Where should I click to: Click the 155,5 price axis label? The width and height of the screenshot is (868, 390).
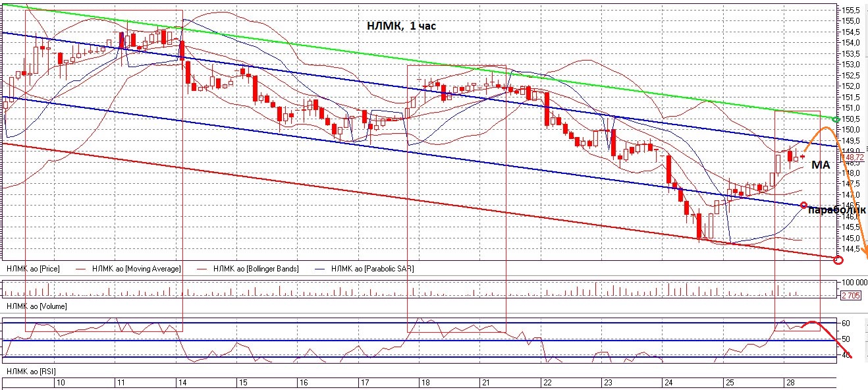tap(852, 11)
